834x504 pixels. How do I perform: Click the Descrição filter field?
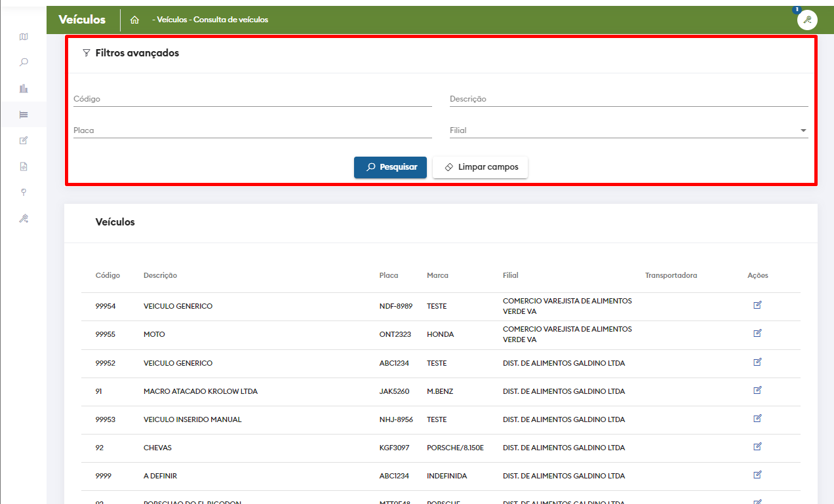point(628,99)
